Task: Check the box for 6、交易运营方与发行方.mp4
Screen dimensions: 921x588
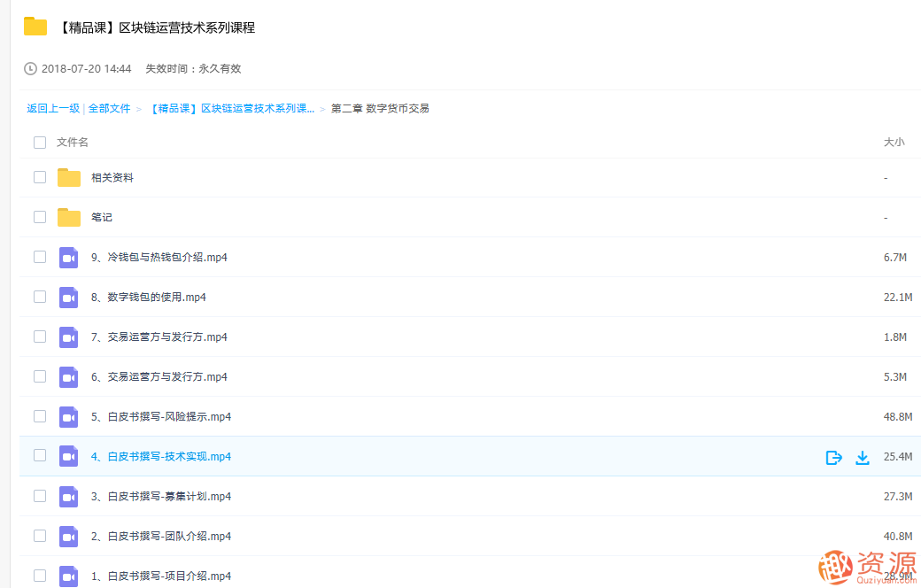Action: (40, 376)
